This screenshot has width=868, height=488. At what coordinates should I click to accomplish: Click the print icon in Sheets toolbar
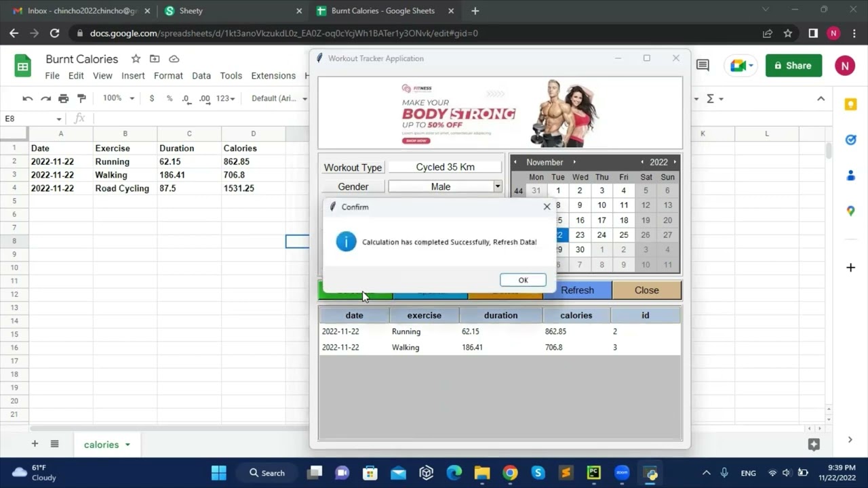click(x=63, y=98)
